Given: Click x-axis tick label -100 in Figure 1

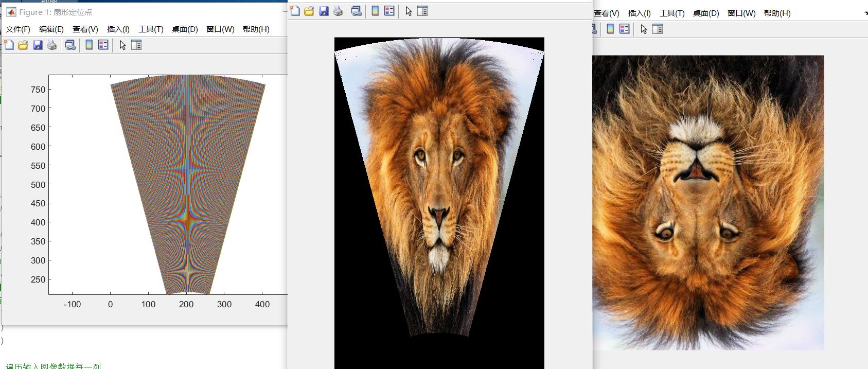Looking at the screenshot, I should click(x=72, y=304).
